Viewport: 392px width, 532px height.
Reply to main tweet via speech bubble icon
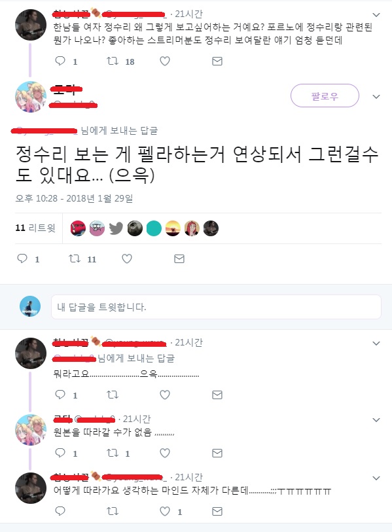point(22,258)
